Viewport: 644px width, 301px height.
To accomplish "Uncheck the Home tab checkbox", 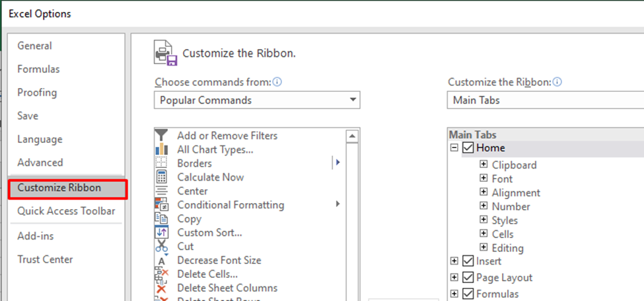I will 468,148.
